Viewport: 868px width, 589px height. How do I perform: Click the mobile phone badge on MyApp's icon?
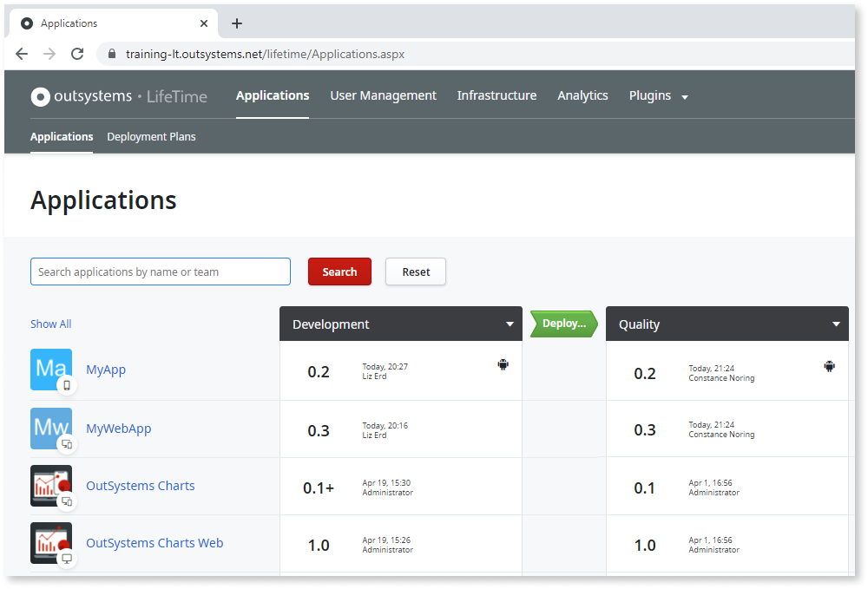tap(67, 385)
